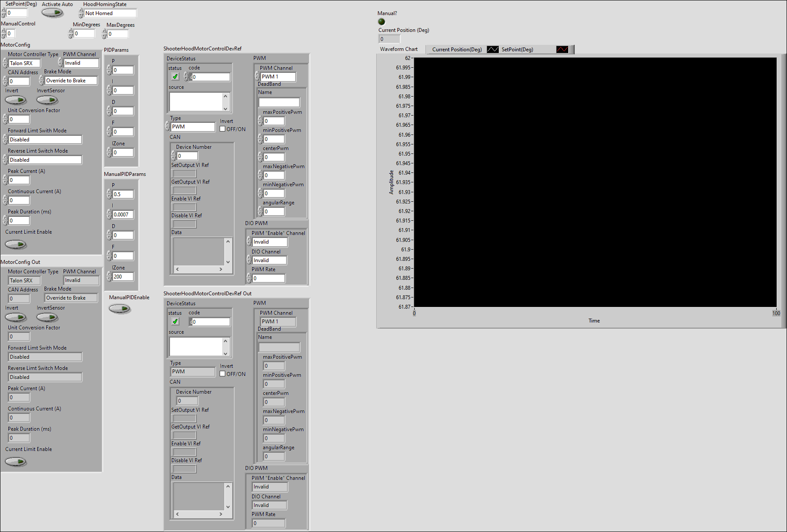Click the MinDegrees numeric input field
The width and height of the screenshot is (787, 532).
click(x=84, y=34)
